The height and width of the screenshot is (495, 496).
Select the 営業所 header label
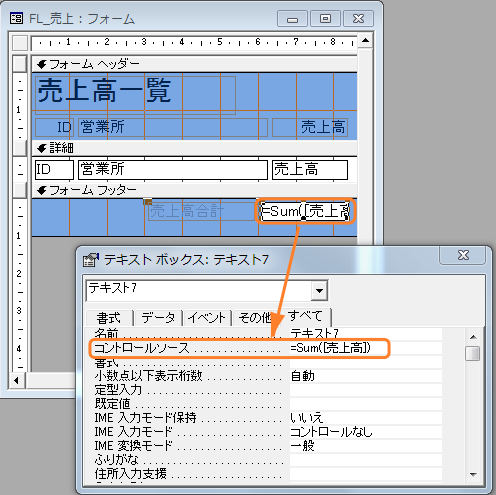tap(173, 127)
